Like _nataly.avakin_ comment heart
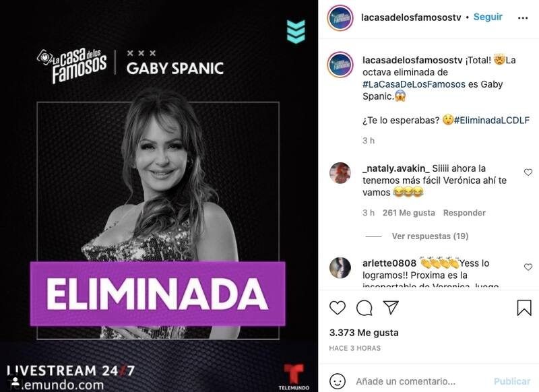Image resolution: width=539 pixels, height=392 pixels. pyautogui.click(x=528, y=172)
